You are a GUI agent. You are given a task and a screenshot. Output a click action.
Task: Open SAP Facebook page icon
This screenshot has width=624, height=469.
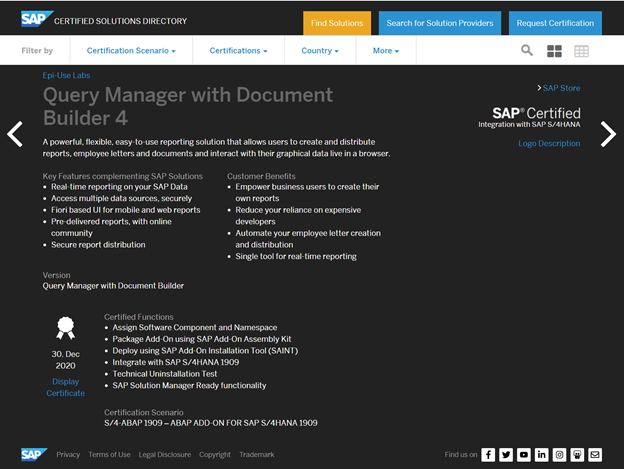(488, 455)
